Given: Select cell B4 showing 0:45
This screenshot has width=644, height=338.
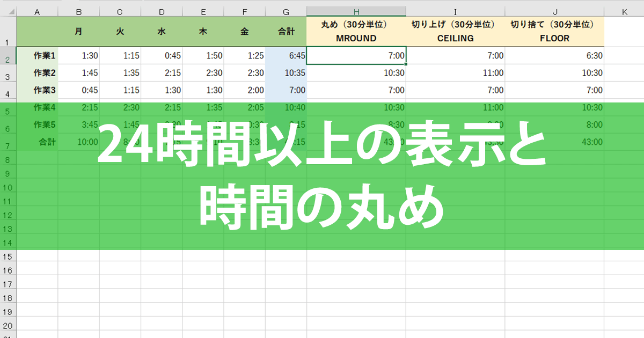Looking at the screenshot, I should (79, 90).
